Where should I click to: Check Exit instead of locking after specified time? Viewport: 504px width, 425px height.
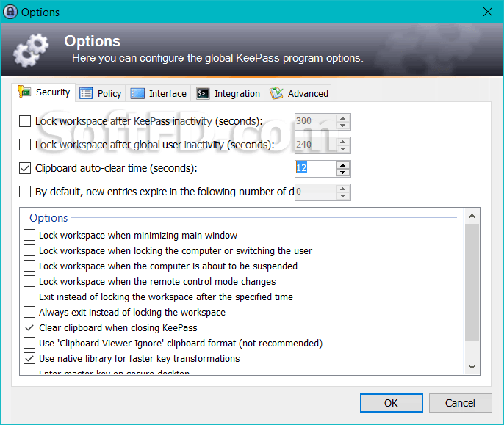[x=29, y=297]
